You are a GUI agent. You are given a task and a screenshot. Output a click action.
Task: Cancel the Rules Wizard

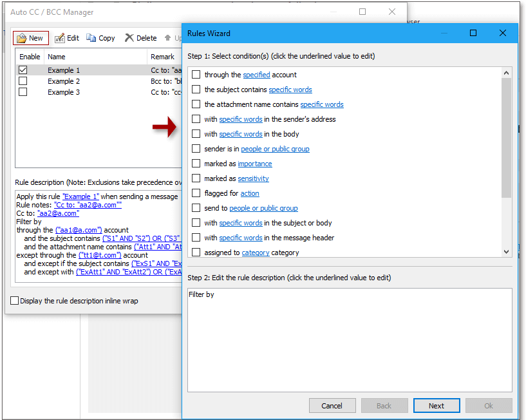click(x=332, y=405)
